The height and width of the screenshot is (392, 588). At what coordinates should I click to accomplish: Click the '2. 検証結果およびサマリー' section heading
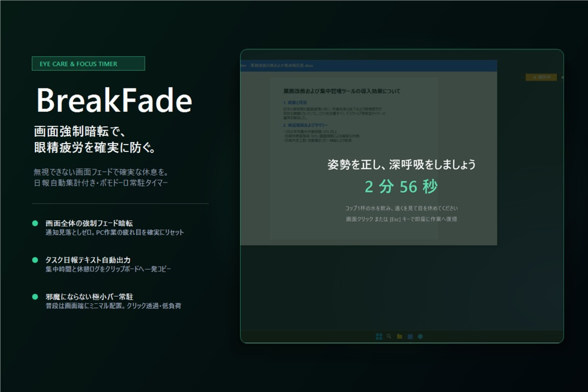pos(305,125)
